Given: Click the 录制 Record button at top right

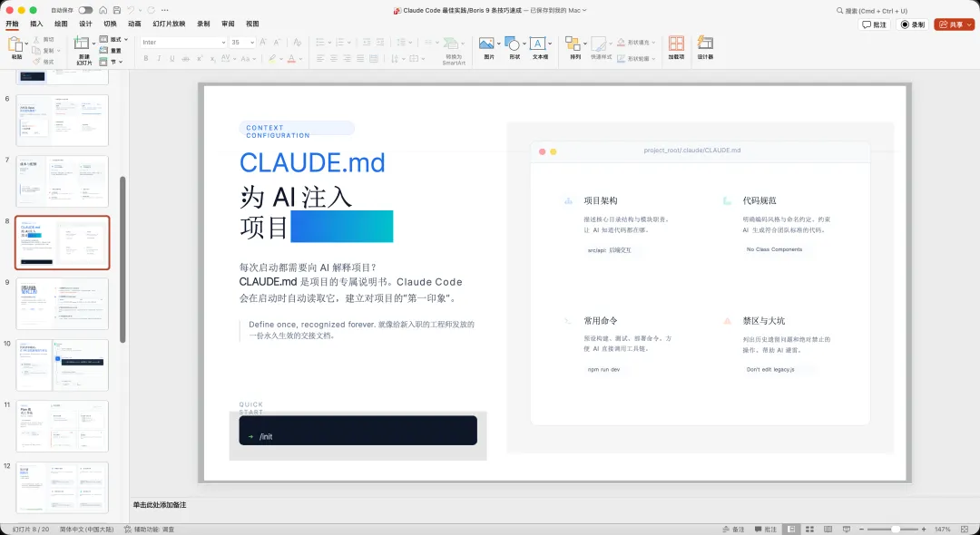Looking at the screenshot, I should [x=912, y=24].
